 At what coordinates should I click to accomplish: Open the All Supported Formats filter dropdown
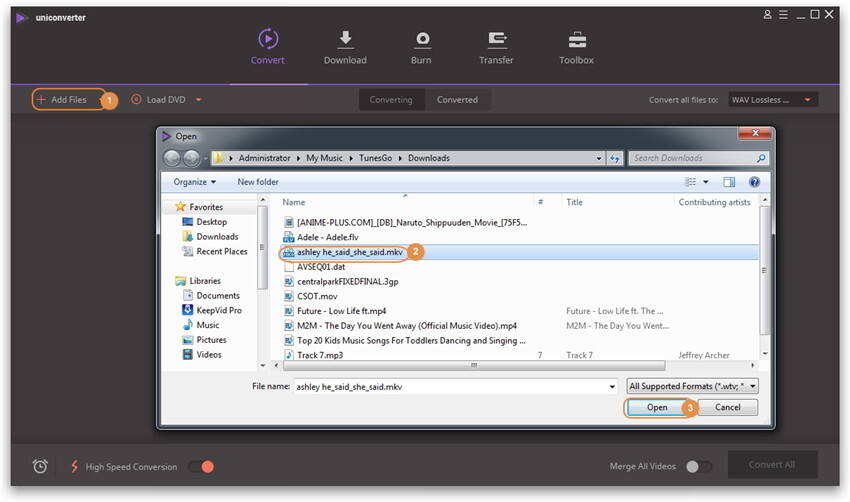tap(692, 386)
